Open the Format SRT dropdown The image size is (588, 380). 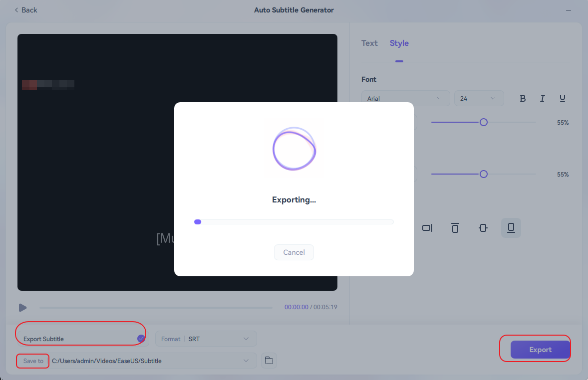pos(206,339)
